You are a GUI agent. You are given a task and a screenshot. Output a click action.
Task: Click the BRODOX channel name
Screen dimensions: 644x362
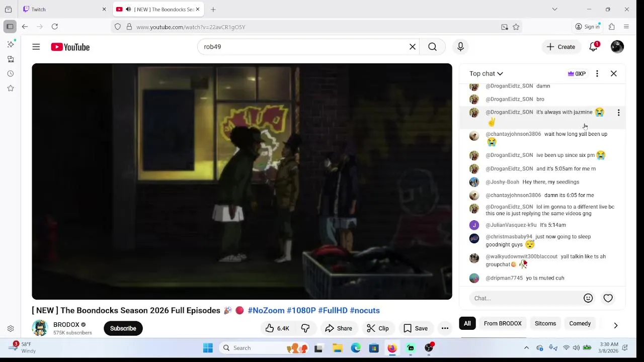coord(66,325)
